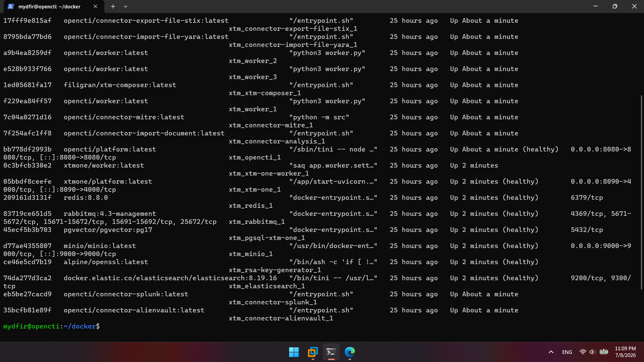Click image name alpine/openssl:latest
Viewport: 644px width, 362px height.
106,262
